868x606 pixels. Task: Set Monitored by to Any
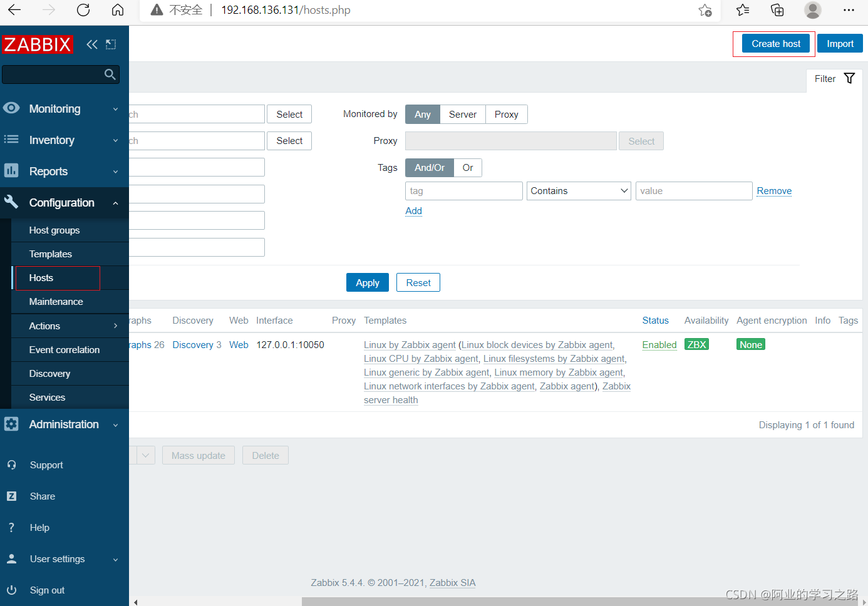423,115
